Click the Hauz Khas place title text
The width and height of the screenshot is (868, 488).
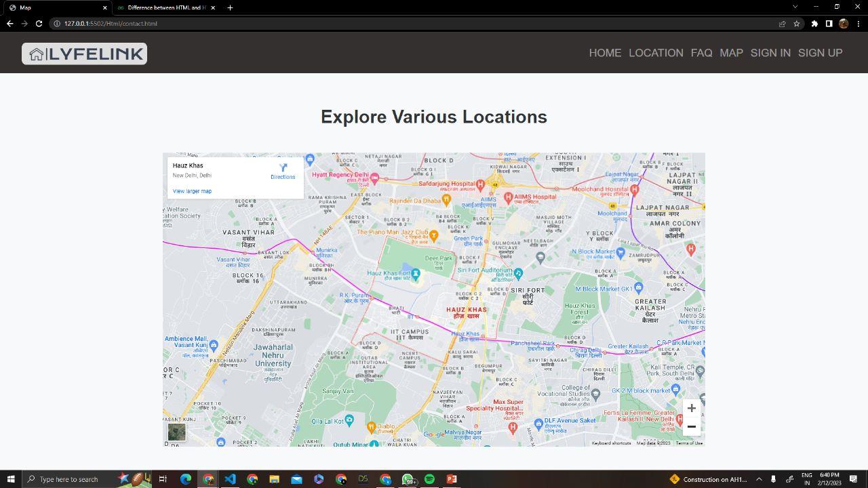pyautogui.click(x=188, y=165)
